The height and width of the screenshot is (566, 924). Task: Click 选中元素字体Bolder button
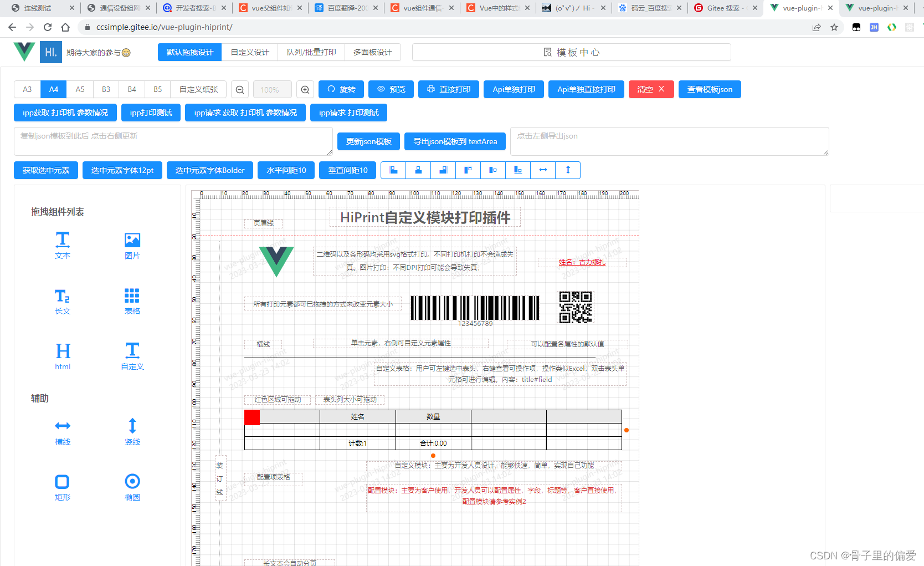[x=210, y=170]
